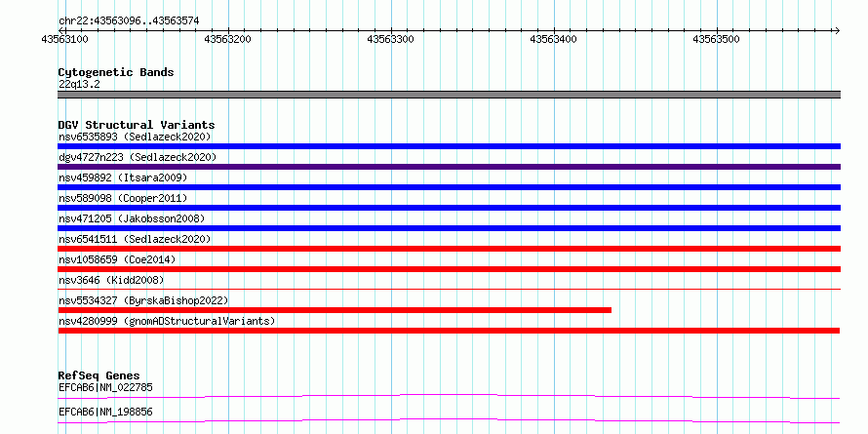Click ruler position 43563500
Screen dimensions: 868x434
(716, 39)
